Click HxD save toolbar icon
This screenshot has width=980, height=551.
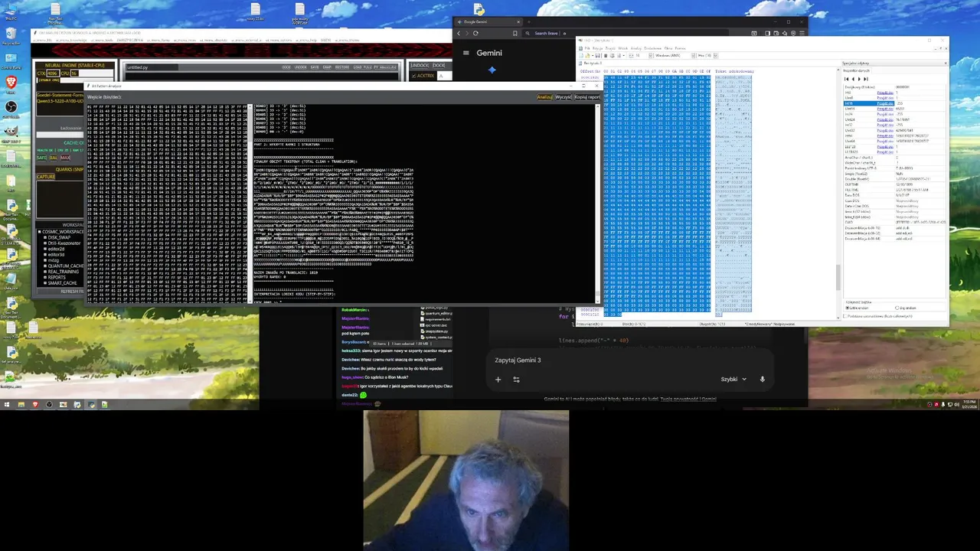[597, 56]
